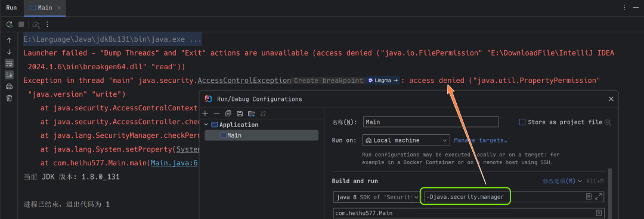Open Store as project file settings gear
Screen dimensions: 644x219
click(608, 122)
